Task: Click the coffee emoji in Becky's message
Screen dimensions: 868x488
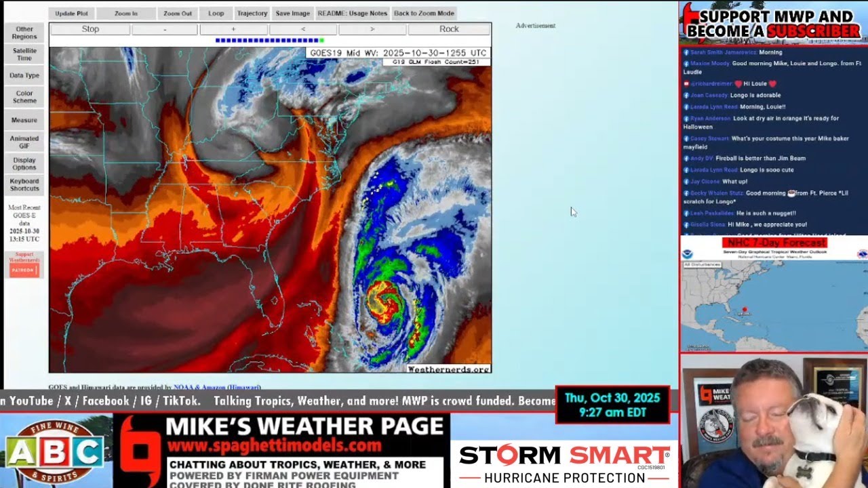Action: pos(791,193)
